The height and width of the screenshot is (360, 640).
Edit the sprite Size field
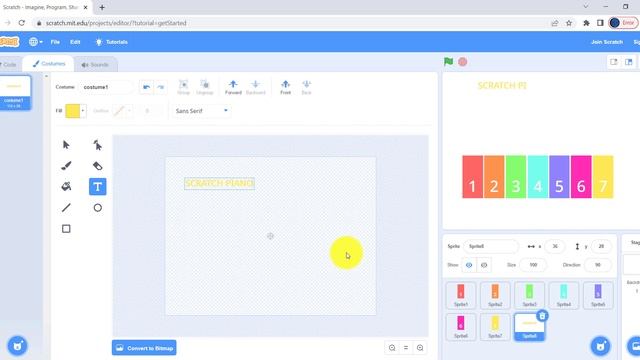coord(533,265)
